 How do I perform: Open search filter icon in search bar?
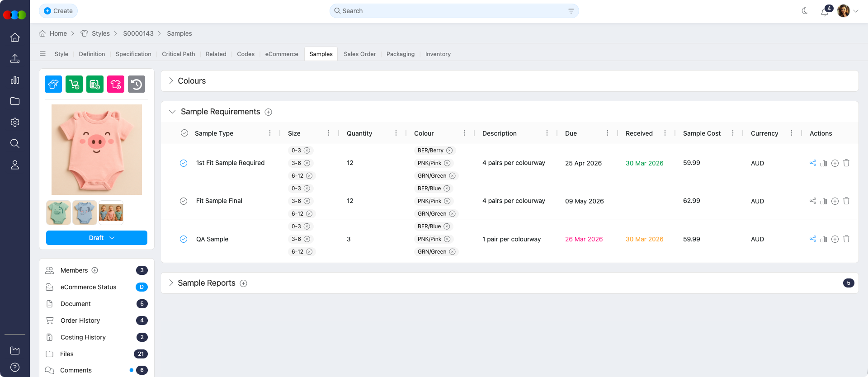[571, 11]
